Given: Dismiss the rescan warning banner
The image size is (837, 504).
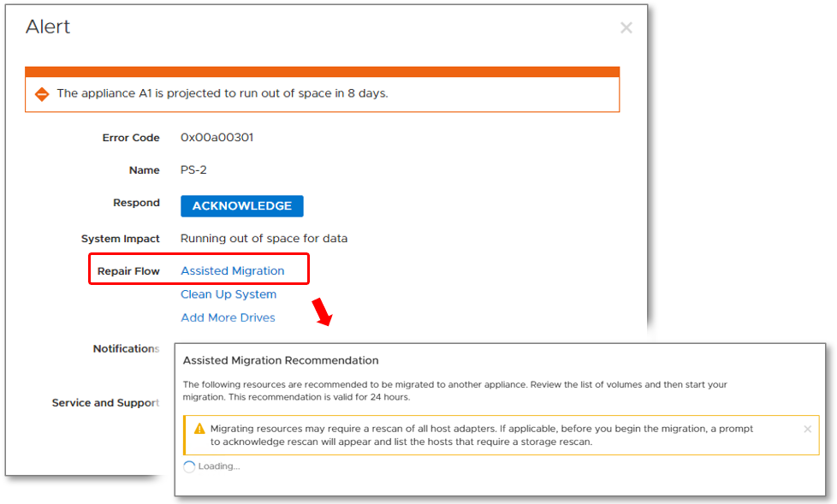Looking at the screenshot, I should (x=807, y=429).
